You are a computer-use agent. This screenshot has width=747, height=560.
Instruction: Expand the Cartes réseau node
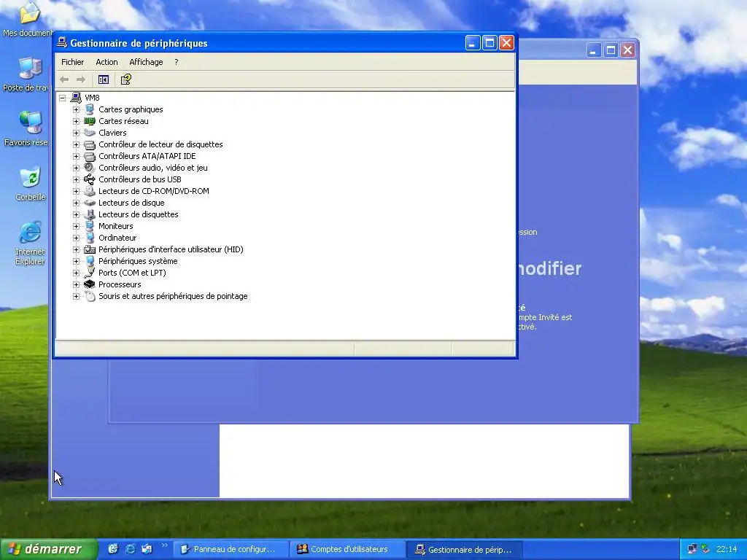click(x=76, y=121)
